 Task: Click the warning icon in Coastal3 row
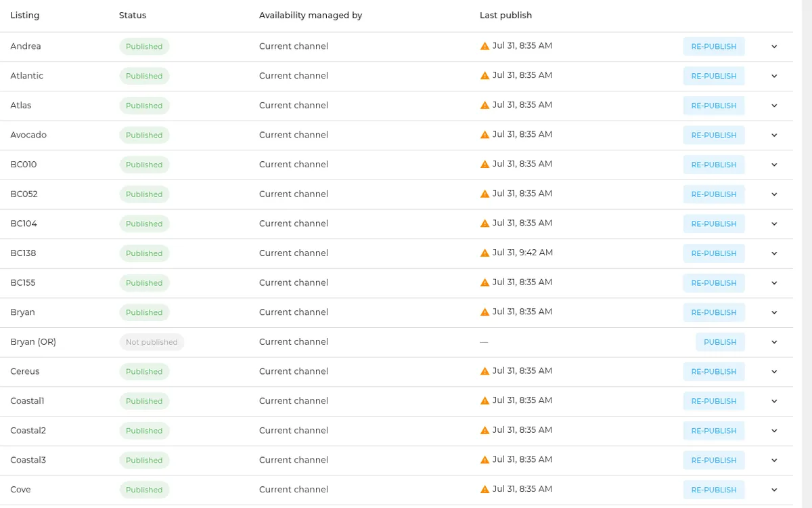pyautogui.click(x=484, y=460)
